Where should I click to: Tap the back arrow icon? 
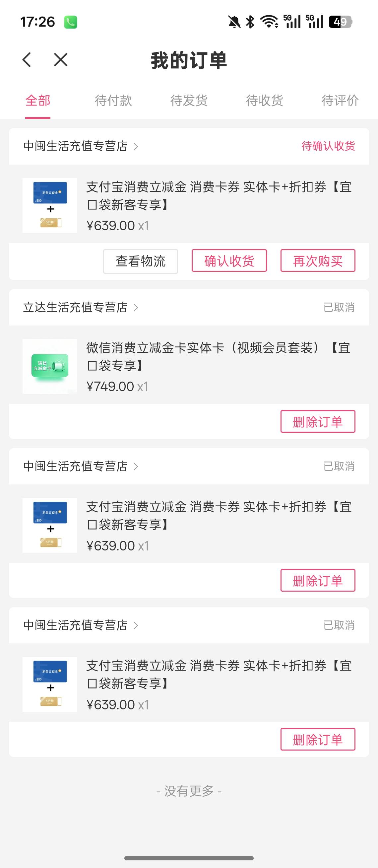coord(27,60)
